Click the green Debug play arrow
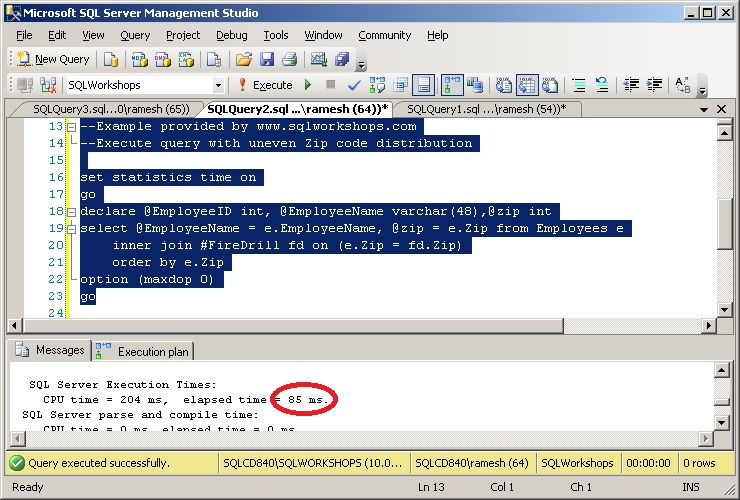This screenshot has height=500, width=740. 308,85
